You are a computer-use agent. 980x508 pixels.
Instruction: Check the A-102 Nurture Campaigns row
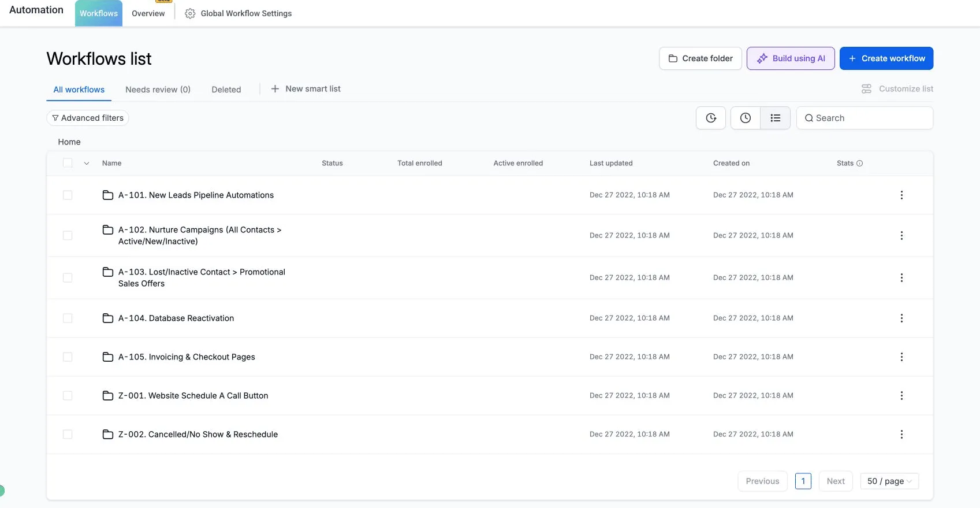[x=68, y=236]
